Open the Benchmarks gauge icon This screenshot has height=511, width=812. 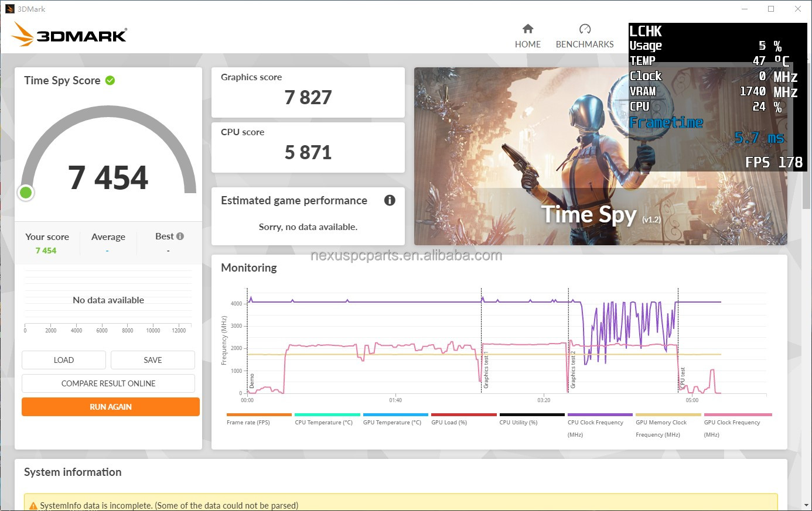tap(585, 29)
